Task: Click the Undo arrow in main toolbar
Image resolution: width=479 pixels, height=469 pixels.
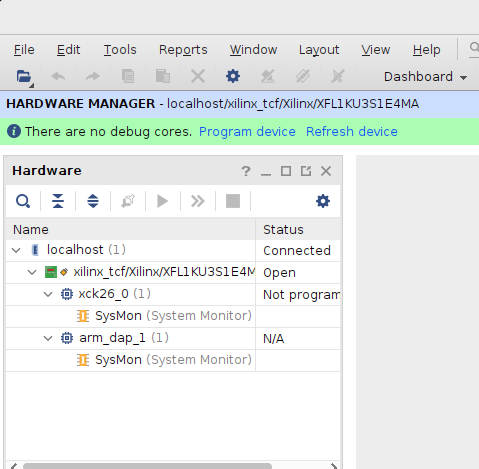Action: click(58, 77)
